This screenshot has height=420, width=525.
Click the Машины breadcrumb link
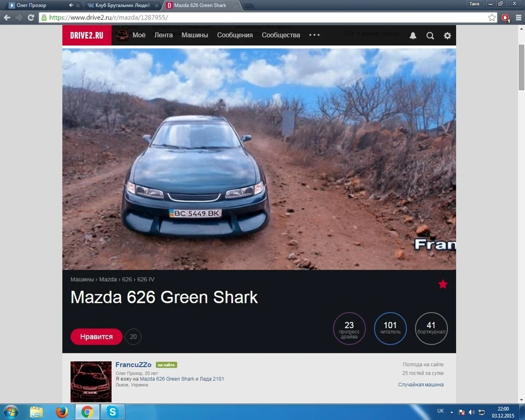coord(82,279)
